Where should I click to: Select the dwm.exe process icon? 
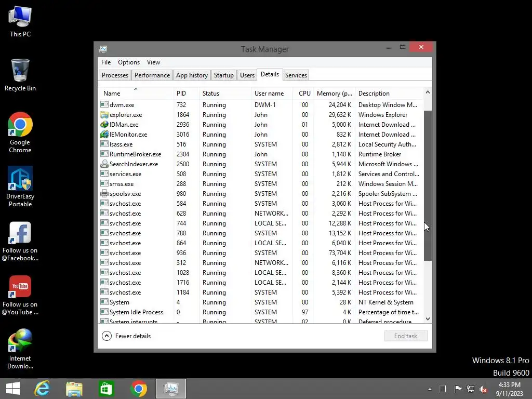(104, 104)
